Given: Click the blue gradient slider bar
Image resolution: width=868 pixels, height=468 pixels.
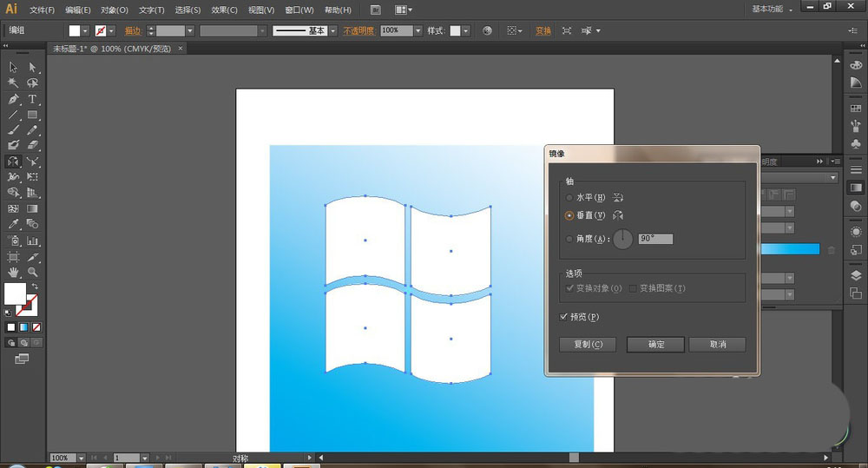Looking at the screenshot, I should [x=789, y=249].
